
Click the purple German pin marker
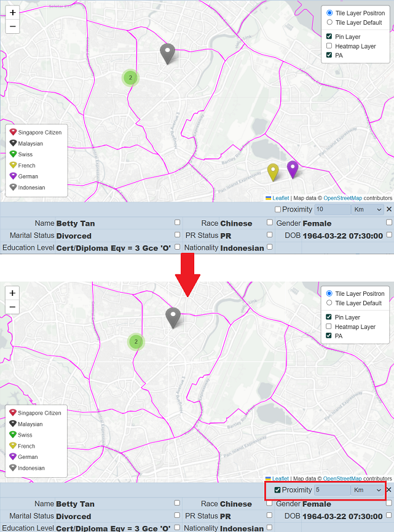click(x=293, y=169)
